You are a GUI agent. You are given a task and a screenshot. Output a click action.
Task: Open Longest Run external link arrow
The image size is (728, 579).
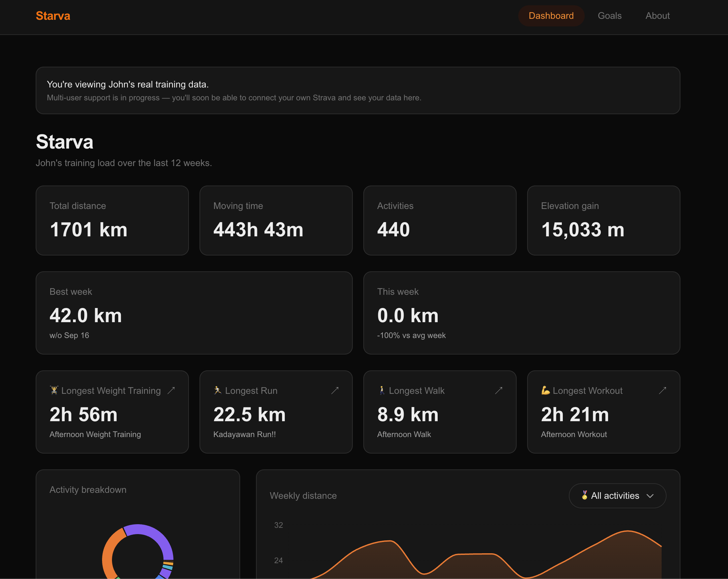click(335, 391)
